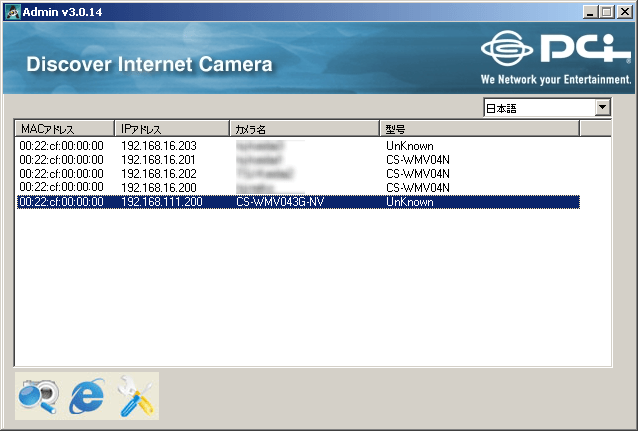Select the camera at 192.168.16.201
The height and width of the screenshot is (431, 638).
tap(158, 160)
